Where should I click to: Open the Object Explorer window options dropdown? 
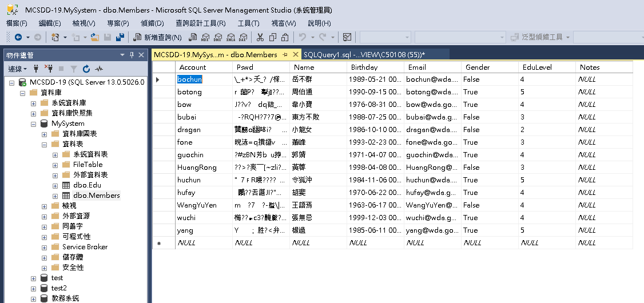(x=122, y=55)
